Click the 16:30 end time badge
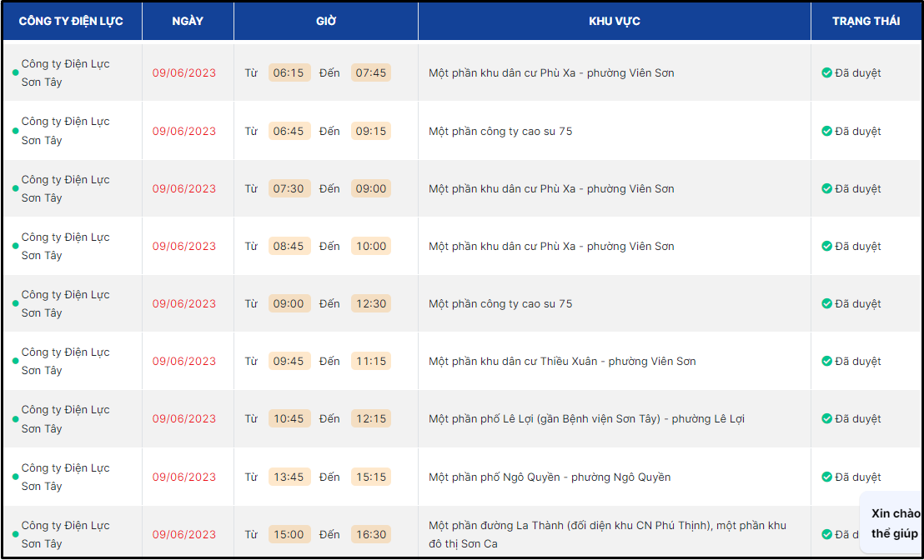Screen dimensions: 924x560 371,535
